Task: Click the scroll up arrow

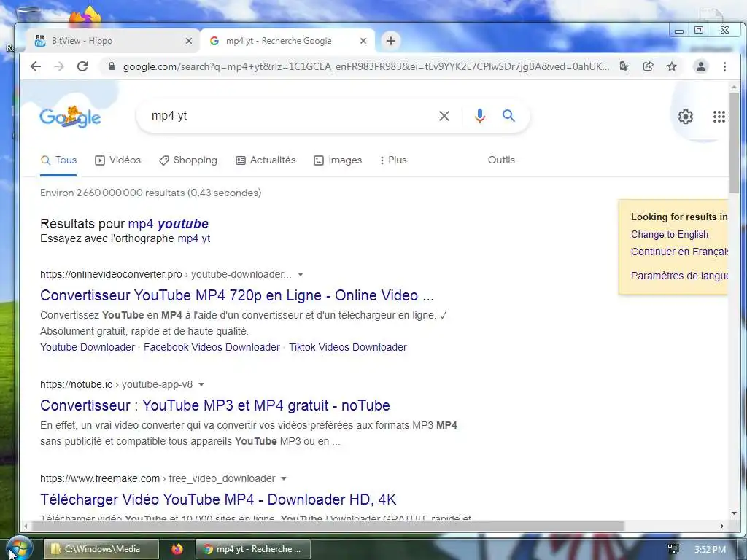Action: (734, 87)
